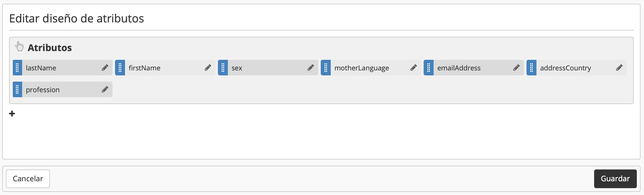The height and width of the screenshot is (195, 644).
Task: Click the plus icon to add a group
Action: pos(12,114)
